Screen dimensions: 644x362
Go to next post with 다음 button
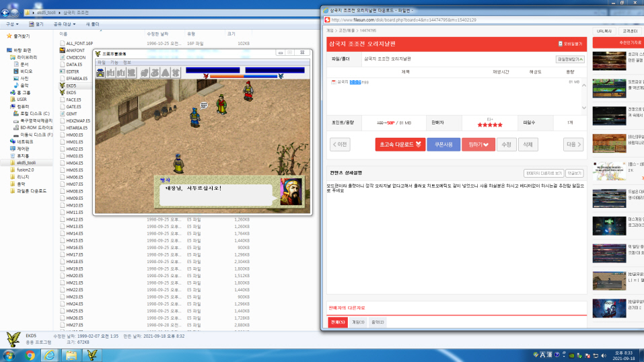click(573, 145)
